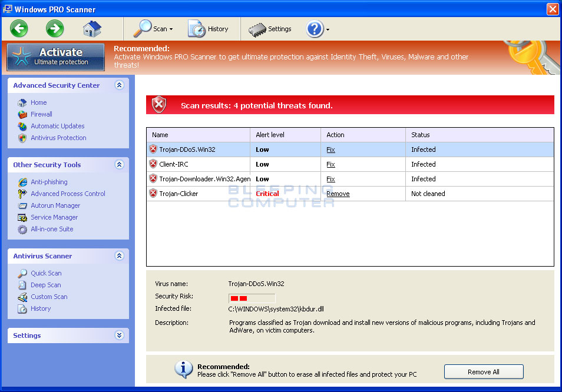This screenshot has width=562, height=392.
Task: Click Fix for Trojan-DDoS.Win32
Action: (x=330, y=150)
